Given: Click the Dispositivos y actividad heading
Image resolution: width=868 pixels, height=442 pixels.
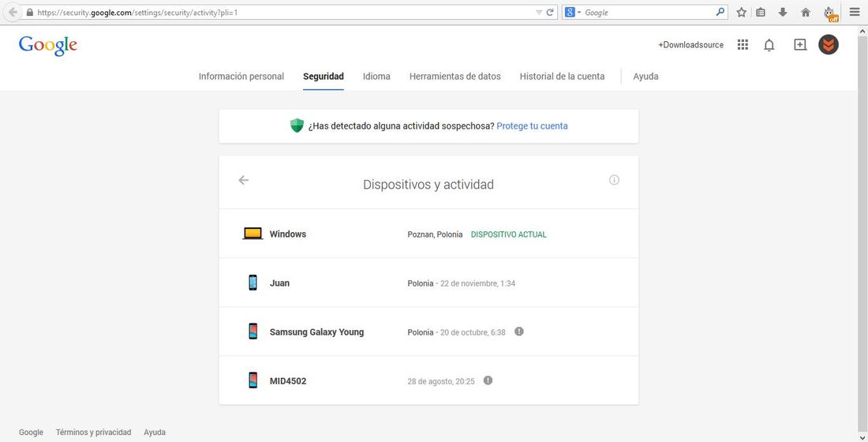Looking at the screenshot, I should pos(428,185).
